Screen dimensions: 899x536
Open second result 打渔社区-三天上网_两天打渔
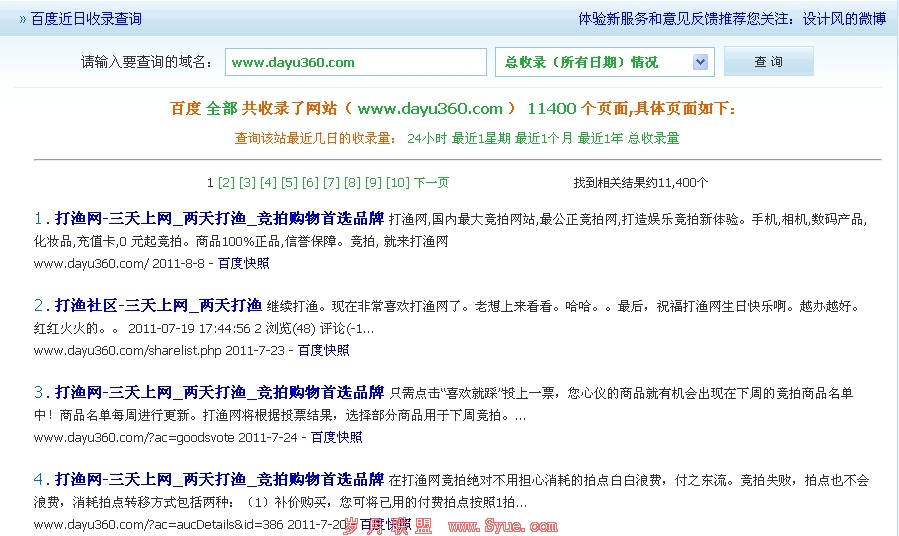pyautogui.click(x=158, y=305)
